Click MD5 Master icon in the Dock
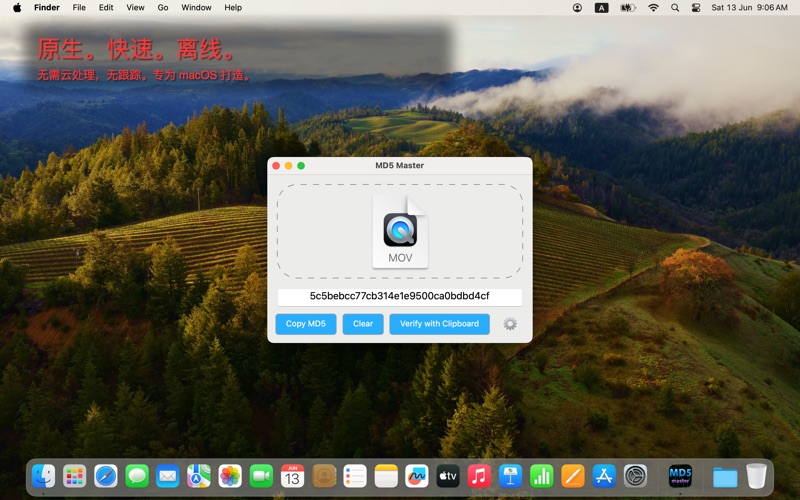800x500 pixels. tap(680, 476)
